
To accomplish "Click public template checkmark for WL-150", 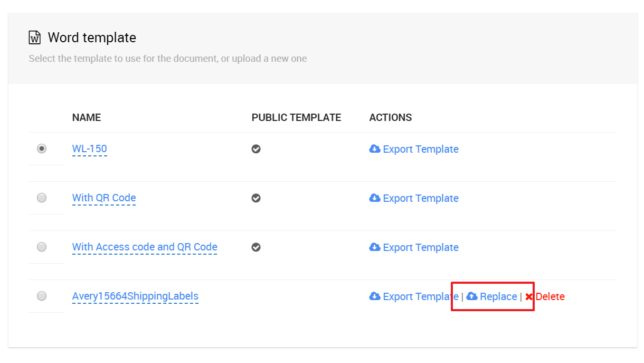I will click(256, 149).
